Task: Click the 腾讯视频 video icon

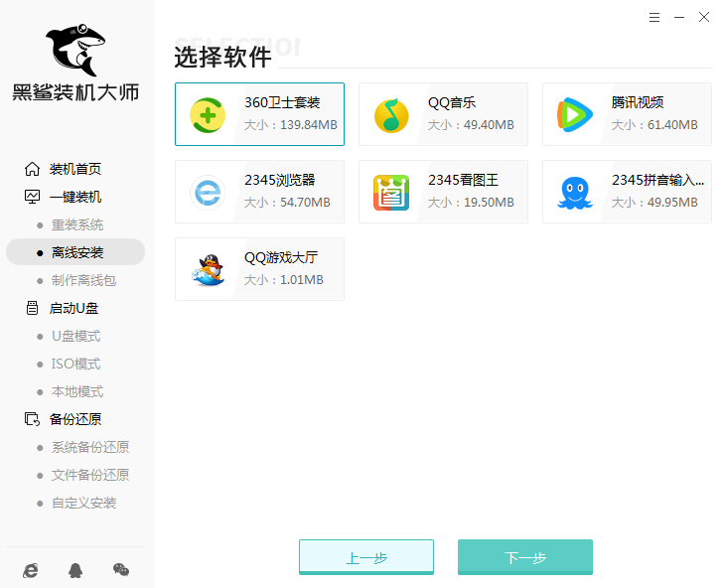Action: pyautogui.click(x=575, y=114)
